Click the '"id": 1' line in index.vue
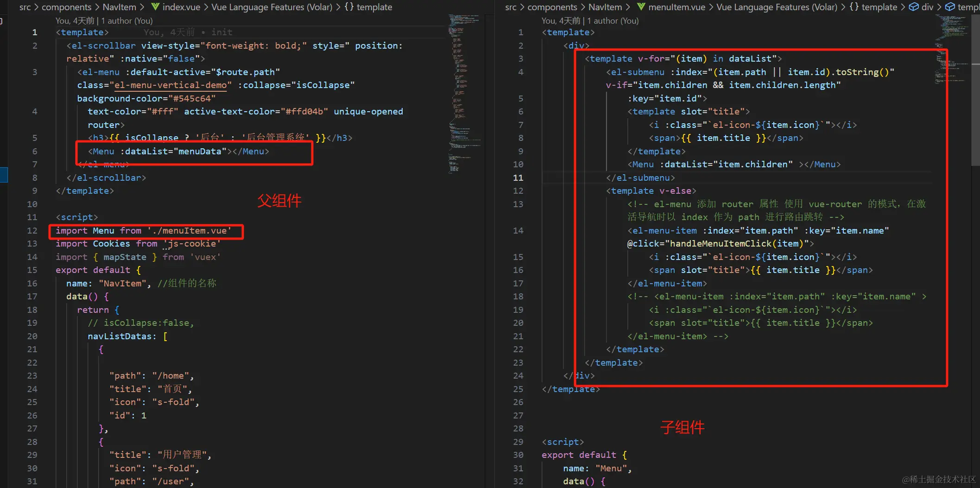This screenshot has height=488, width=980. click(x=128, y=416)
